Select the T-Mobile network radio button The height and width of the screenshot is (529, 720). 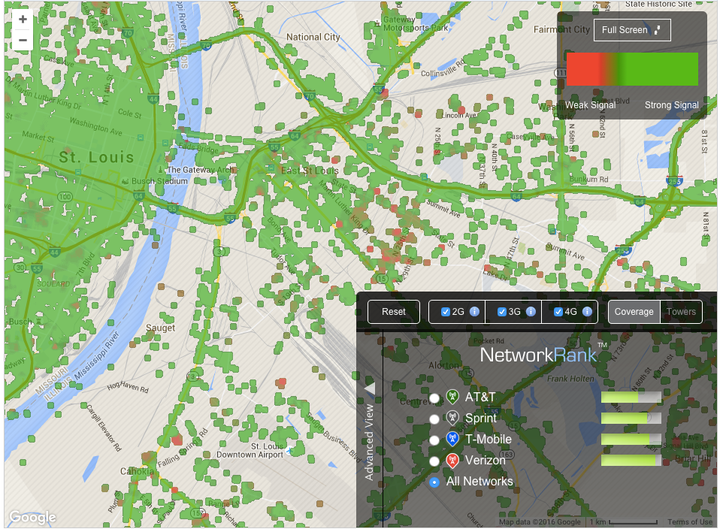434,440
